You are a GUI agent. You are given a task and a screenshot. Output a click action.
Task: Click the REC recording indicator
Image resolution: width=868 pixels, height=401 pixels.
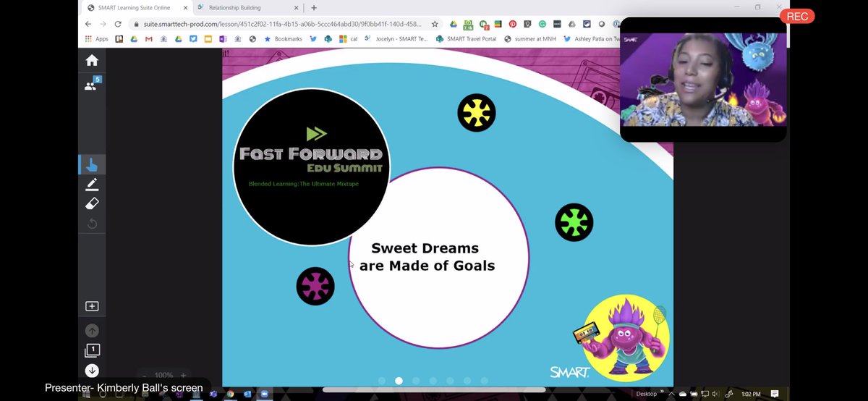click(798, 16)
